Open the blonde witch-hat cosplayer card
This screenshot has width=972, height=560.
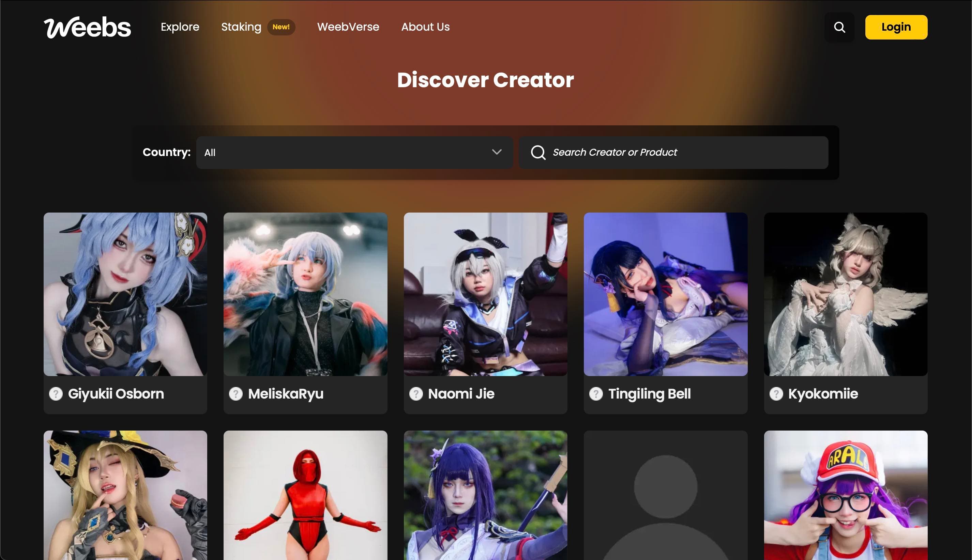pyautogui.click(x=125, y=495)
